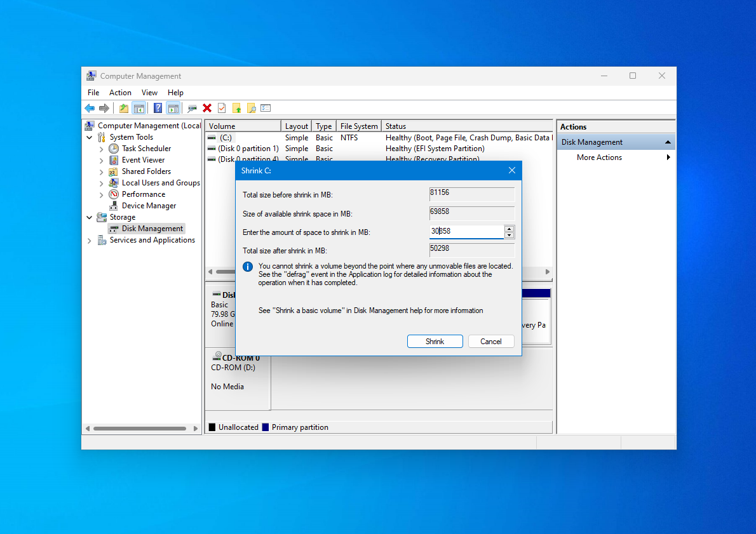Toggle the Show/Hide Action Pane toolbar icon
This screenshot has height=534, width=756.
click(172, 108)
